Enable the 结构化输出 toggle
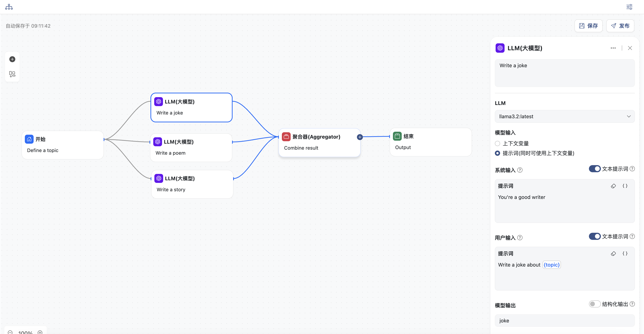The width and height of the screenshot is (644, 334). click(x=595, y=304)
